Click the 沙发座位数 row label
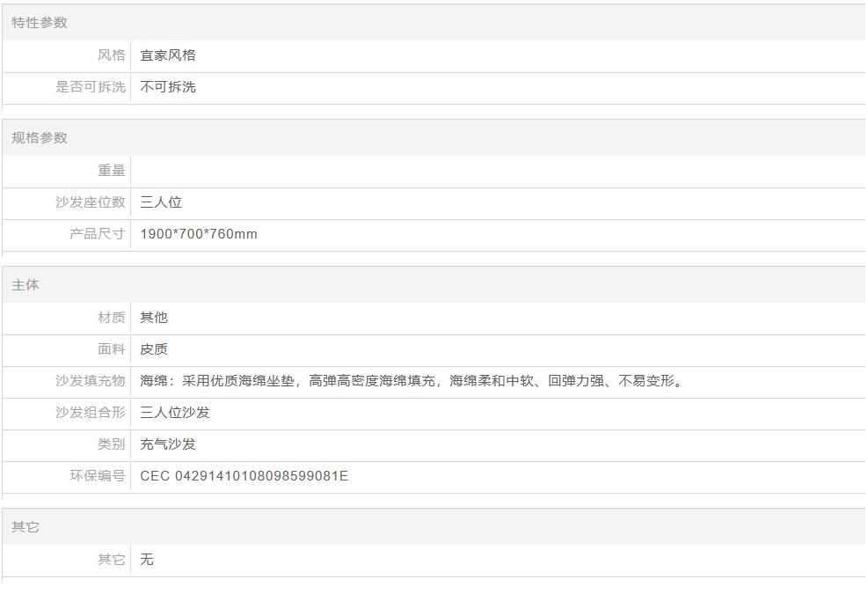Image resolution: width=868 pixels, height=594 pixels. (91, 202)
